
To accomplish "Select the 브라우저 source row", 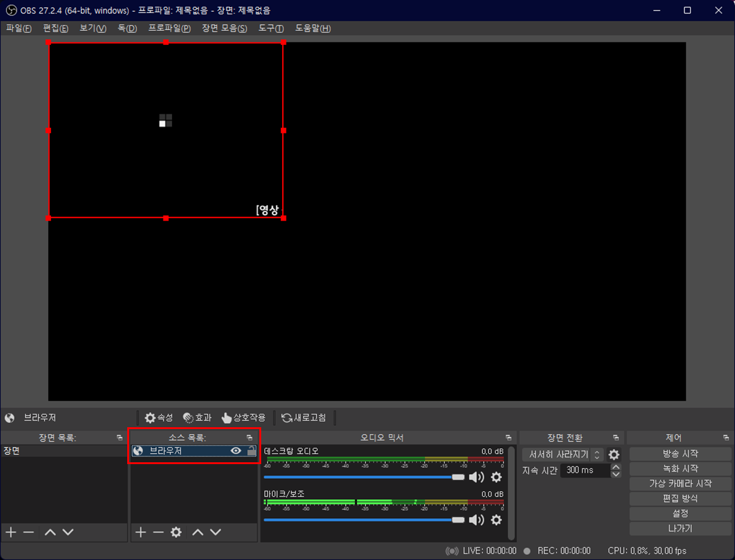I will coord(194,451).
